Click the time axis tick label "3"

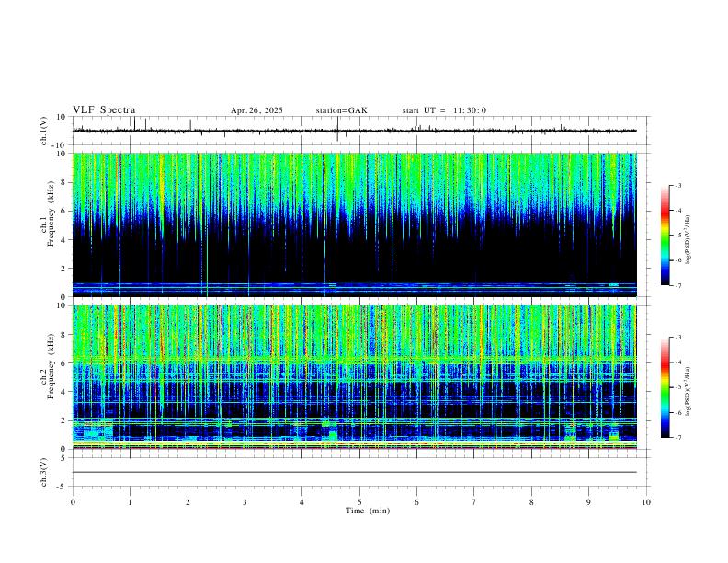tap(245, 502)
